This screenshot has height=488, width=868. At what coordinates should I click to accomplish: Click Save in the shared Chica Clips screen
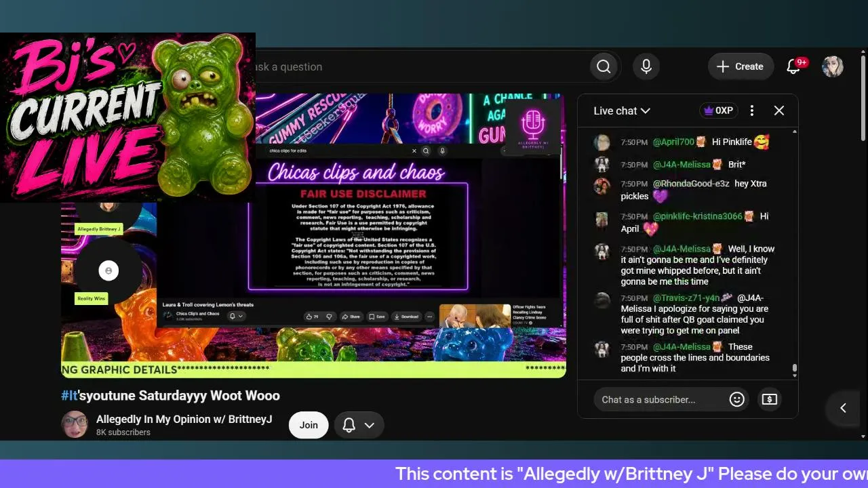tap(376, 317)
